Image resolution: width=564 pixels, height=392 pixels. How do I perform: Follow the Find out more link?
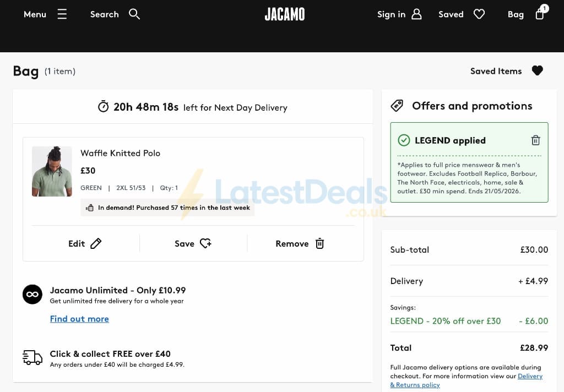coord(79,319)
